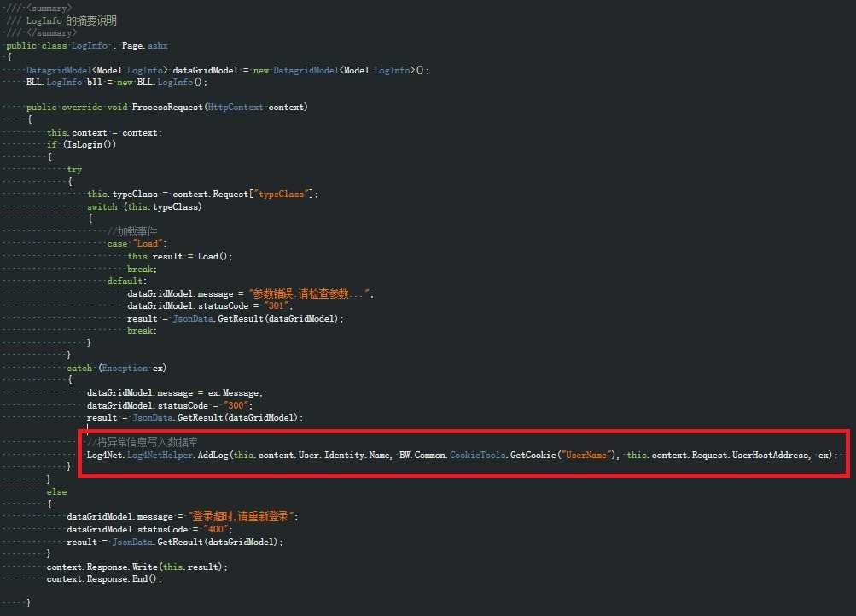Click the 'try' keyword
This screenshot has height=616, width=856.
pyautogui.click(x=74, y=170)
